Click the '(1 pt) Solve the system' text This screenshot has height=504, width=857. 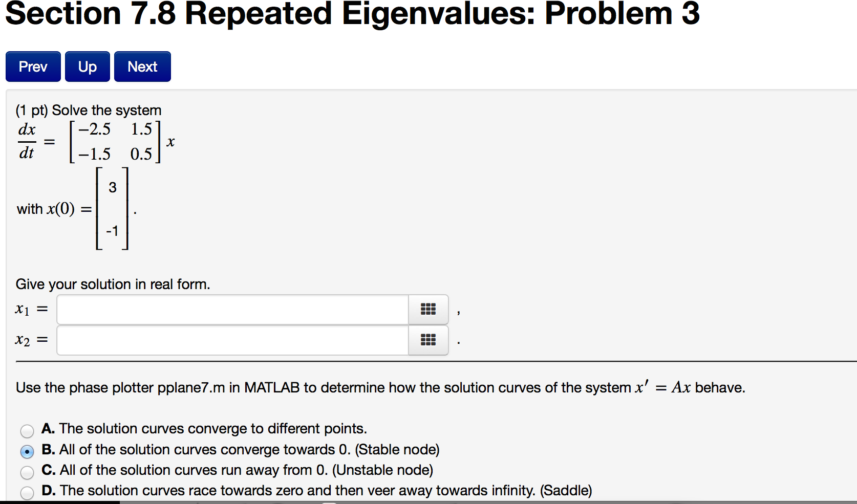click(x=89, y=110)
